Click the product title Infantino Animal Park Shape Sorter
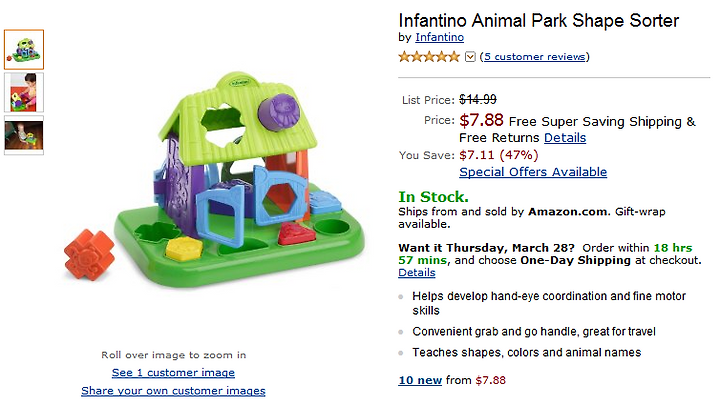Viewport: 720px width, 405px height. click(538, 20)
